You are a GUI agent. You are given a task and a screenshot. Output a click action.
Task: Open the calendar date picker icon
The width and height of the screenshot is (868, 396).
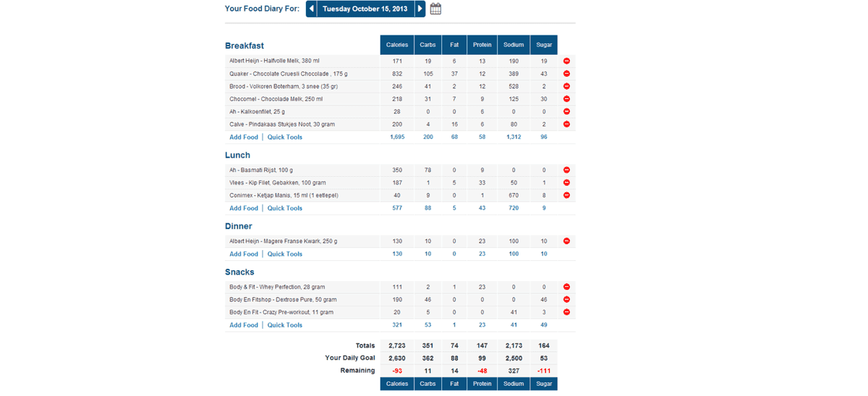click(x=435, y=9)
